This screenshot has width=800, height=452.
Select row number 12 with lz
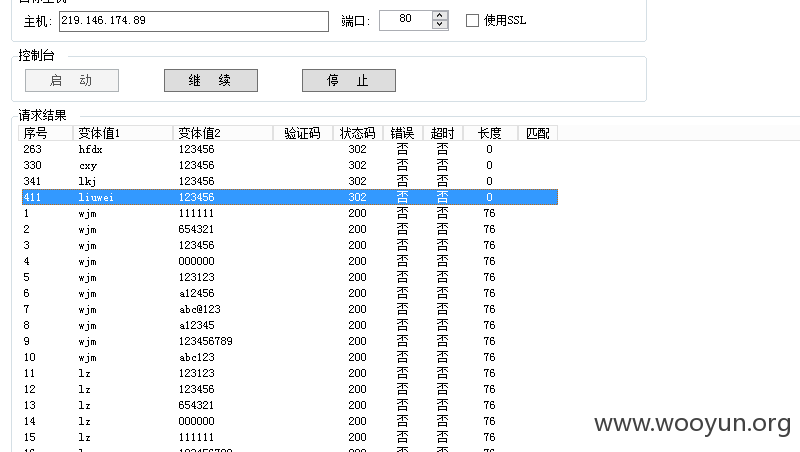click(x=290, y=389)
